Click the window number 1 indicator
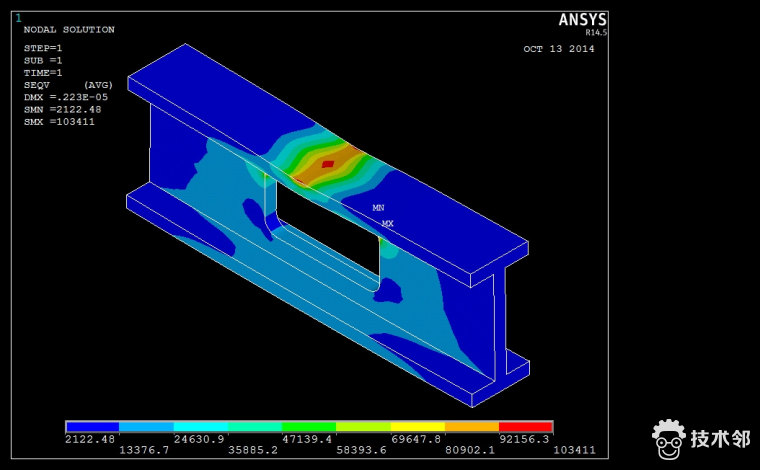The image size is (760, 470). [x=18, y=17]
